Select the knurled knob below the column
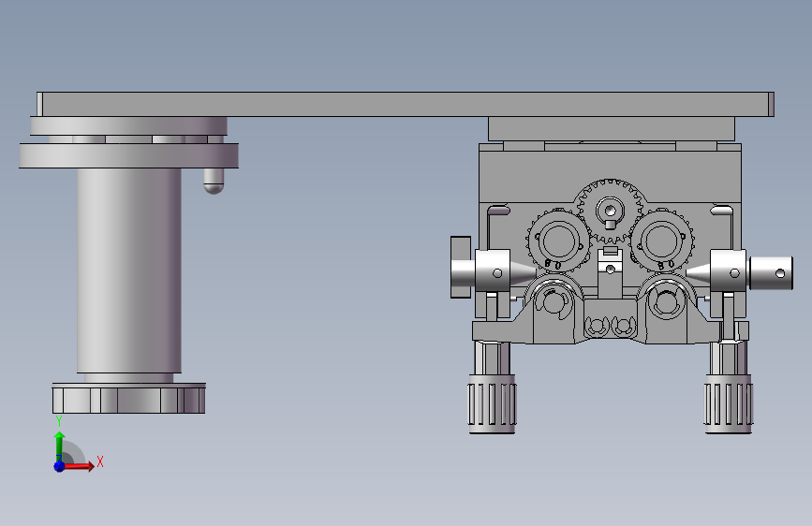This screenshot has width=812, height=526. click(x=129, y=399)
